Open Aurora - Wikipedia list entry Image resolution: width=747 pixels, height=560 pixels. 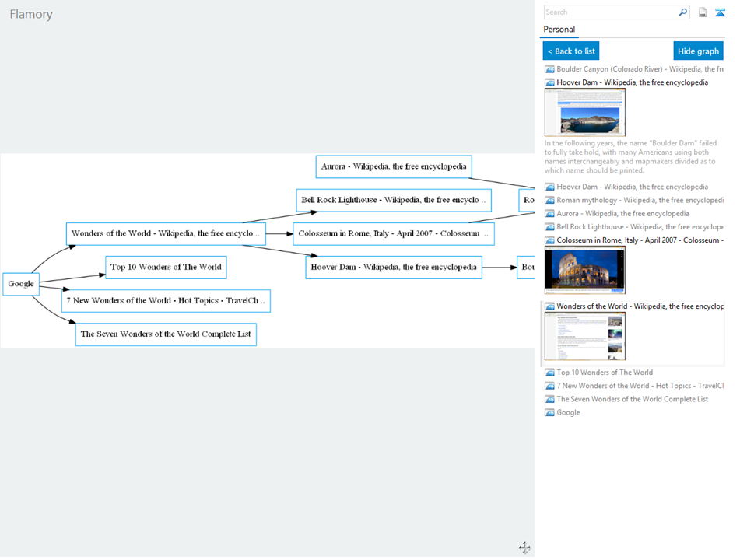click(622, 214)
